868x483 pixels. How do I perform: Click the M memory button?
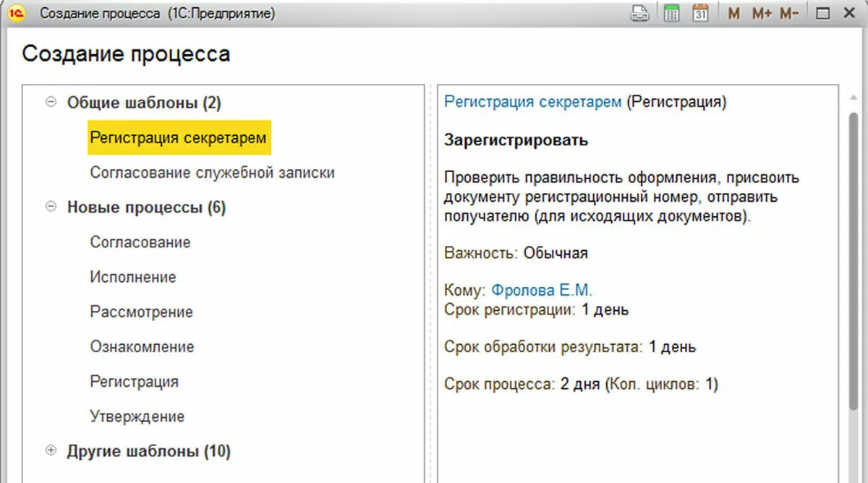click(733, 14)
